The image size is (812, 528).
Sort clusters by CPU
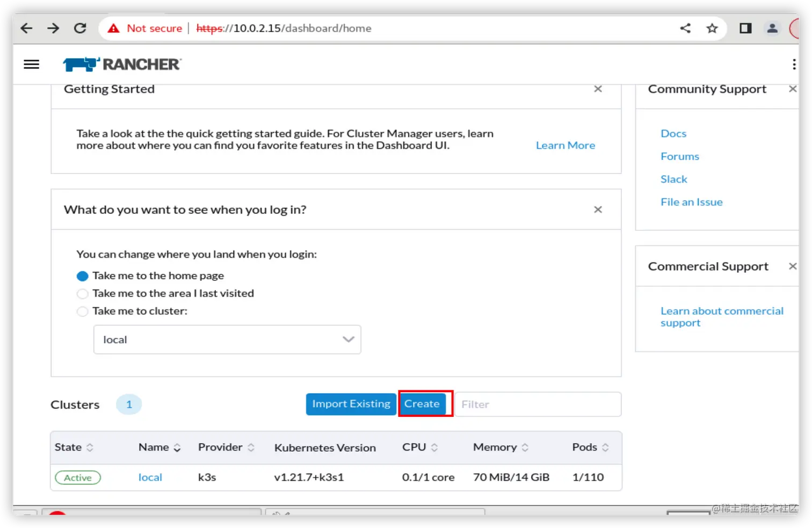(x=420, y=447)
